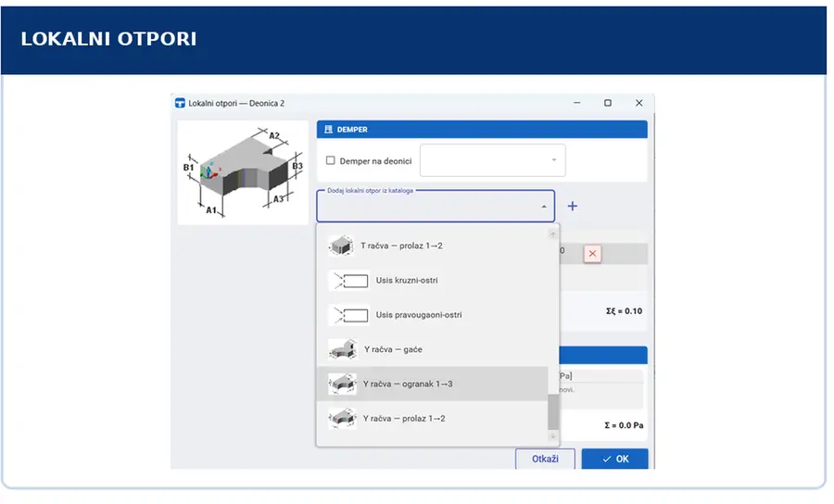This screenshot has width=834, height=504.
Task: Close the Lokalni otpori — Deonica 2 window
Action: click(639, 103)
